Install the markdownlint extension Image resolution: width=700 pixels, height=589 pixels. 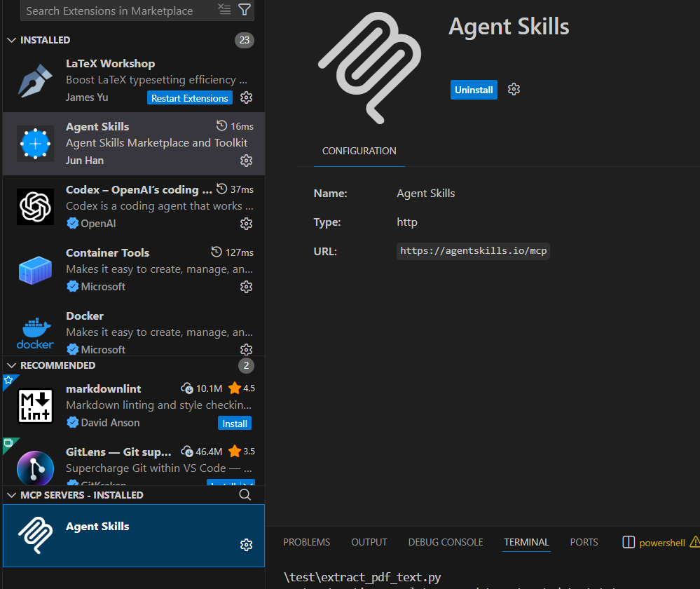pyautogui.click(x=234, y=424)
